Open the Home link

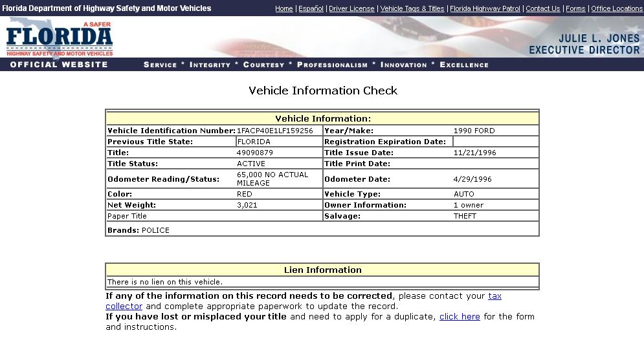click(283, 8)
